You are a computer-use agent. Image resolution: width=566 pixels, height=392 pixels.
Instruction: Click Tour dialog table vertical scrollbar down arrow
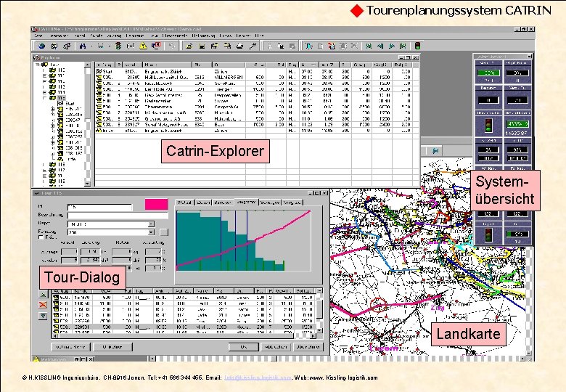319,330
